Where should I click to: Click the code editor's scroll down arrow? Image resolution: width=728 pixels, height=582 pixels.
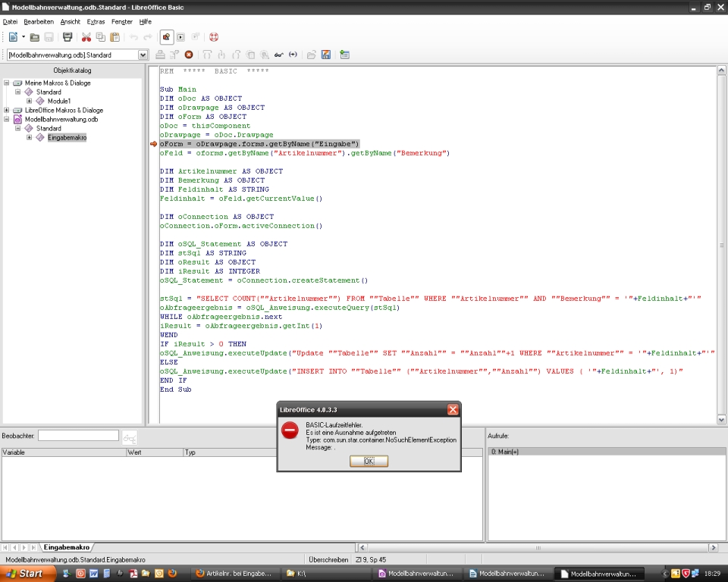click(721, 420)
